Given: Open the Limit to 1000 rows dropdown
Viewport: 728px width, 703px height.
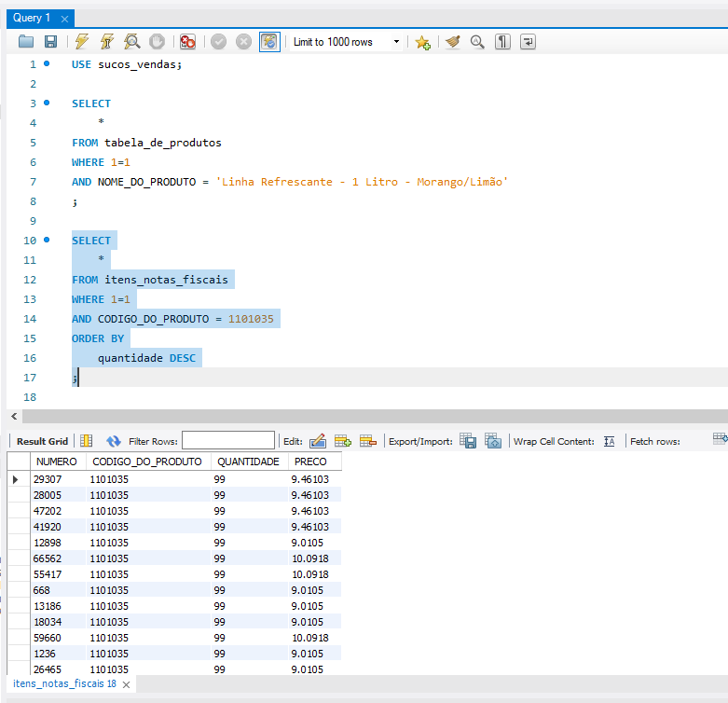Looking at the screenshot, I should point(396,42).
